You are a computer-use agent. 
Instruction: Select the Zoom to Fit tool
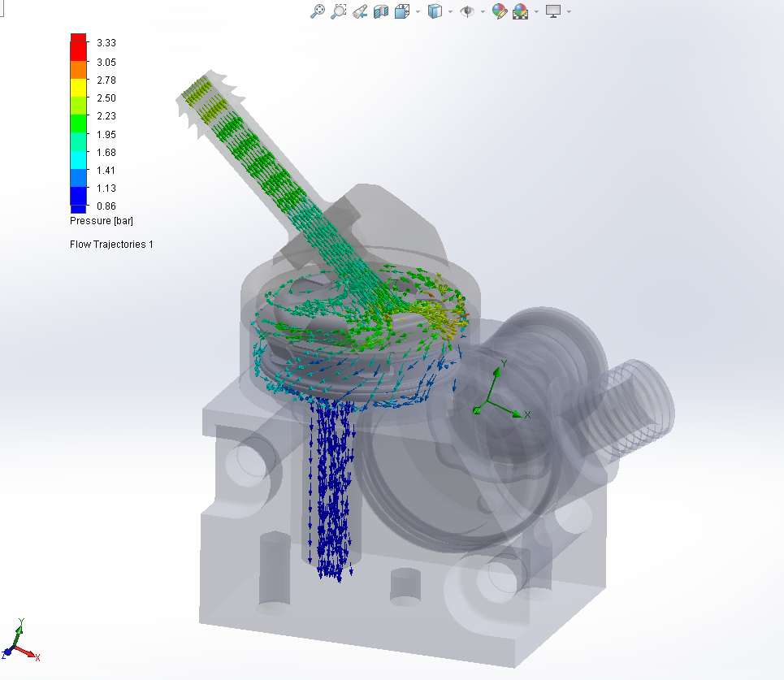(318, 11)
